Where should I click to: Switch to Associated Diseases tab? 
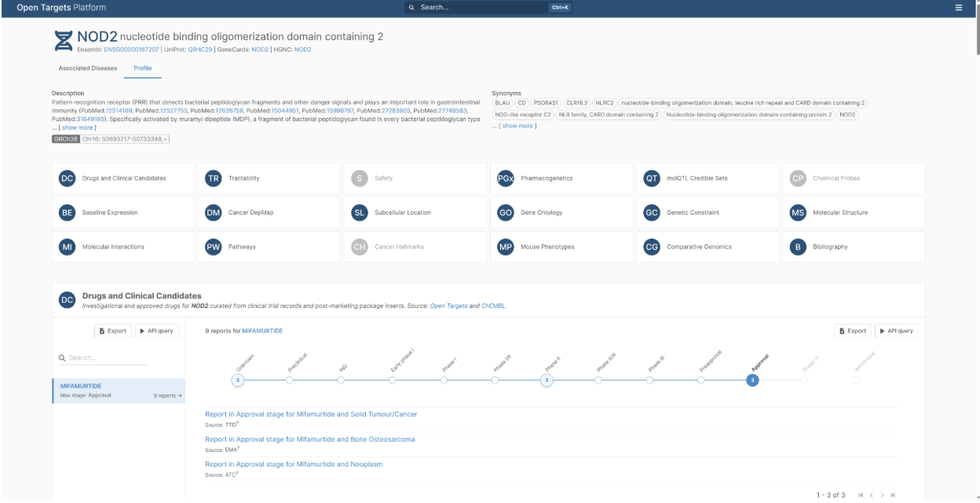pyautogui.click(x=88, y=68)
